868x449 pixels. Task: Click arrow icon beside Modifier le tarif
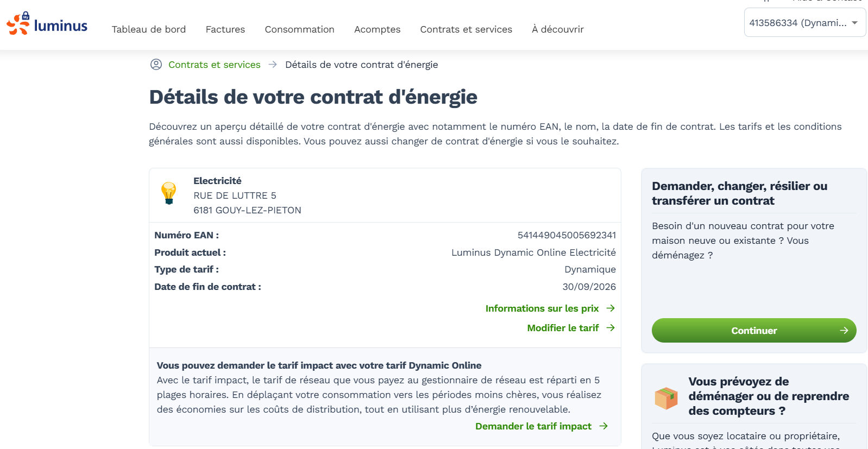pyautogui.click(x=611, y=328)
